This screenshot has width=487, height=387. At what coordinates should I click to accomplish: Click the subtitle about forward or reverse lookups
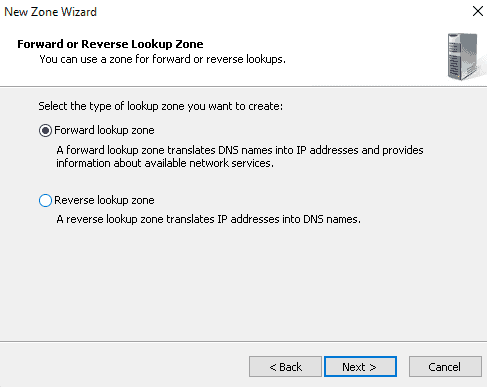pyautogui.click(x=162, y=59)
